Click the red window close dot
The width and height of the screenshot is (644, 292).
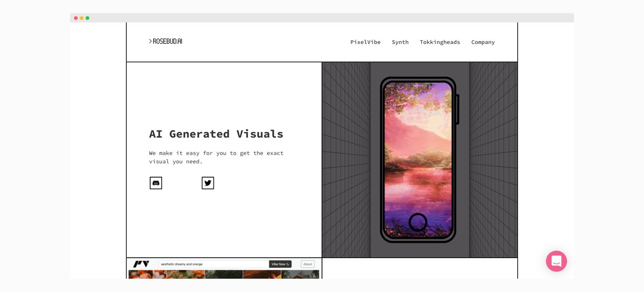[x=76, y=18]
